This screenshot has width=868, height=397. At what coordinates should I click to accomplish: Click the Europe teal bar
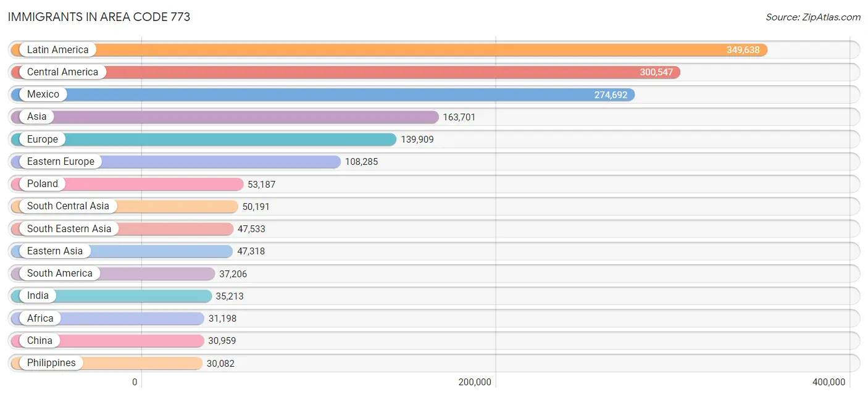click(204, 140)
